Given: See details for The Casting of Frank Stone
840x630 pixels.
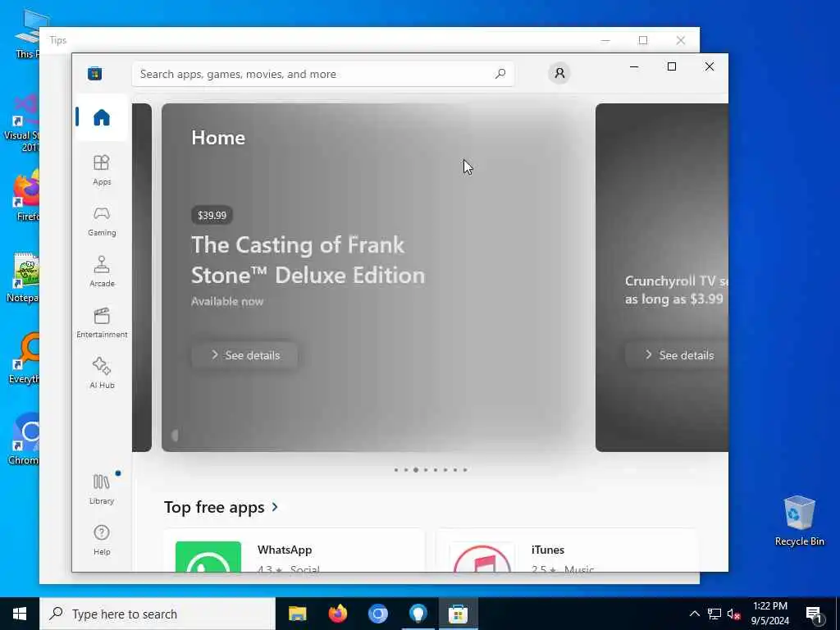Looking at the screenshot, I should pos(244,355).
